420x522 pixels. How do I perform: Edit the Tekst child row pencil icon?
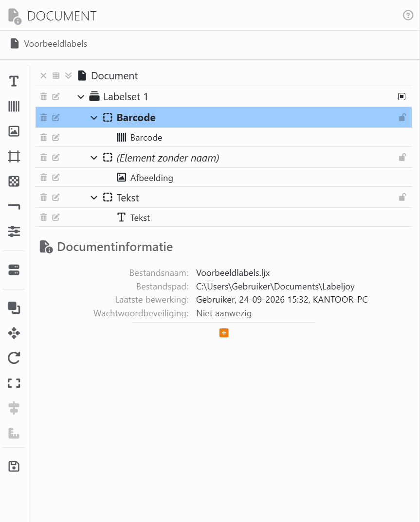pos(56,217)
